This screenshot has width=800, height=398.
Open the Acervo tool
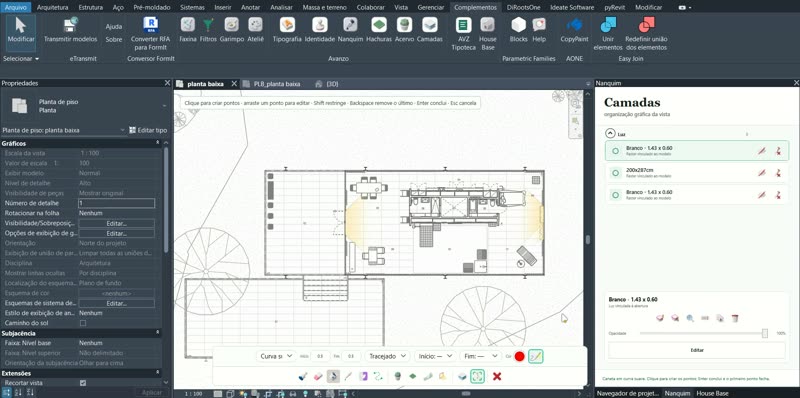pos(405,30)
